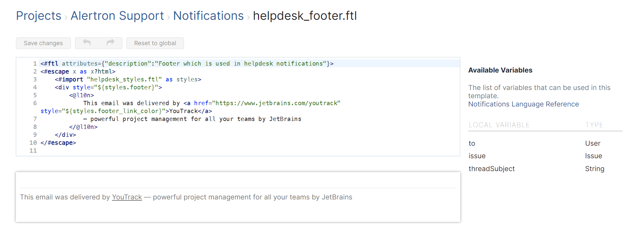The width and height of the screenshot is (644, 239).
Task: Click the String type entry
Action: click(595, 169)
